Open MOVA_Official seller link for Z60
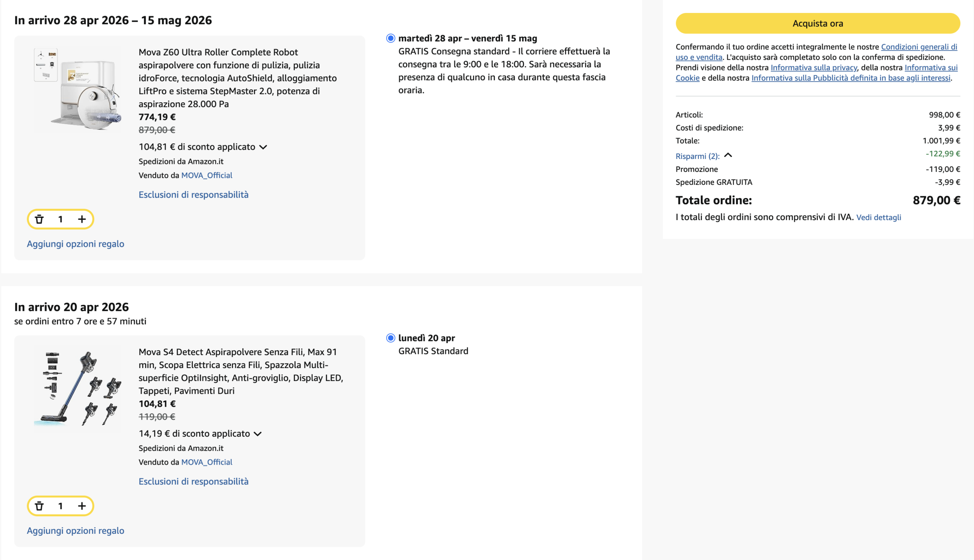The image size is (974, 560). (x=206, y=175)
